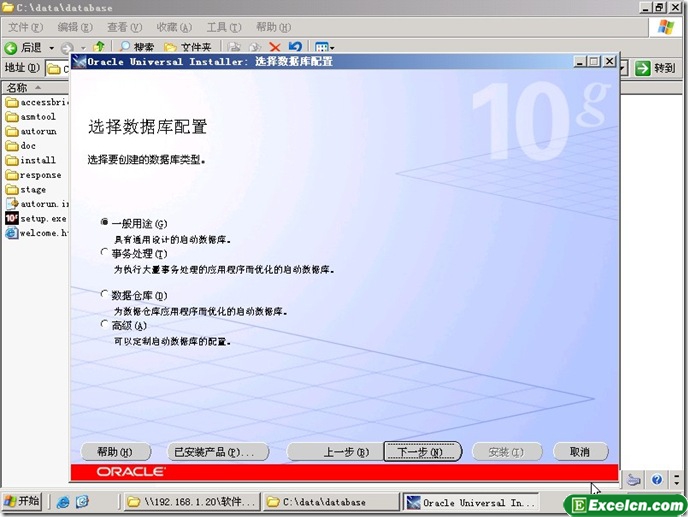This screenshot has width=688, height=517.
Task: Open the 工具 (T) menu in Explorer
Action: (x=224, y=27)
